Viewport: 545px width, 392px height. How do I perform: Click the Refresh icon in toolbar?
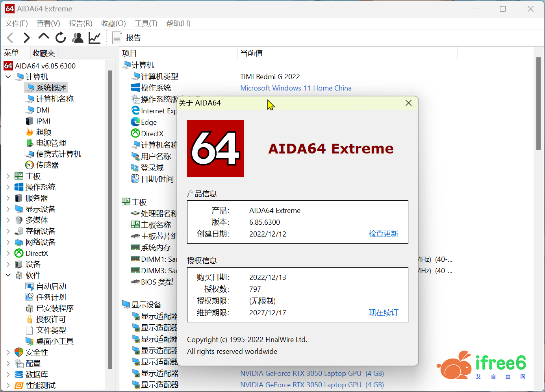[x=61, y=38]
